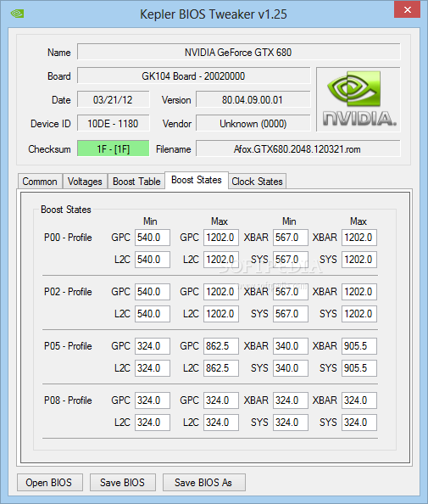Image resolution: width=428 pixels, height=504 pixels.
Task: Click the Filename field with the .rom file
Action: (298, 148)
